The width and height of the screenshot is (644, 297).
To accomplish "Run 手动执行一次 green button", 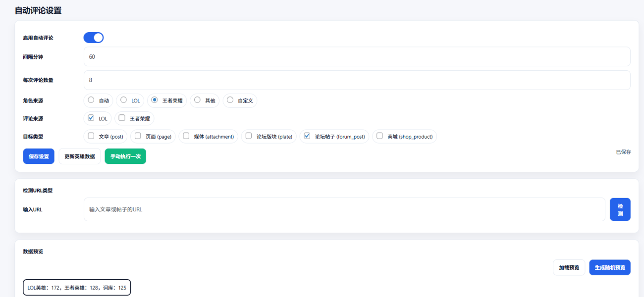I will point(125,156).
